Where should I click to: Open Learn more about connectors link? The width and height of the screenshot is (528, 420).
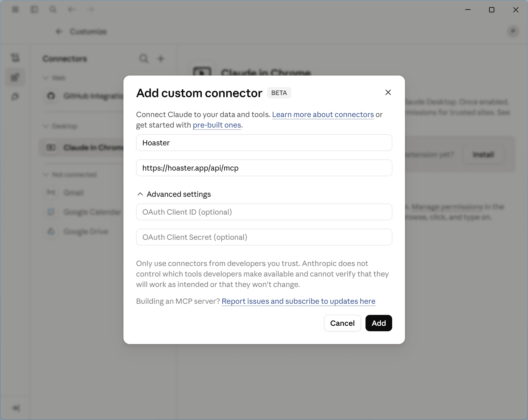(x=323, y=115)
